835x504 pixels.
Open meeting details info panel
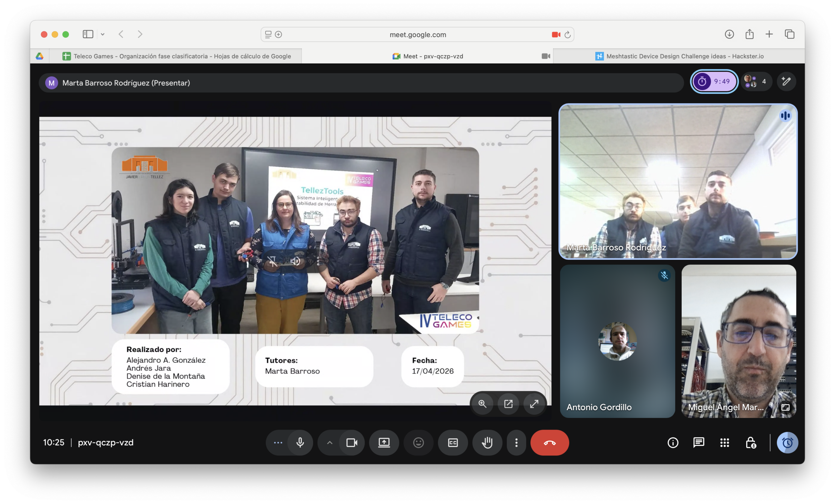pyautogui.click(x=673, y=442)
